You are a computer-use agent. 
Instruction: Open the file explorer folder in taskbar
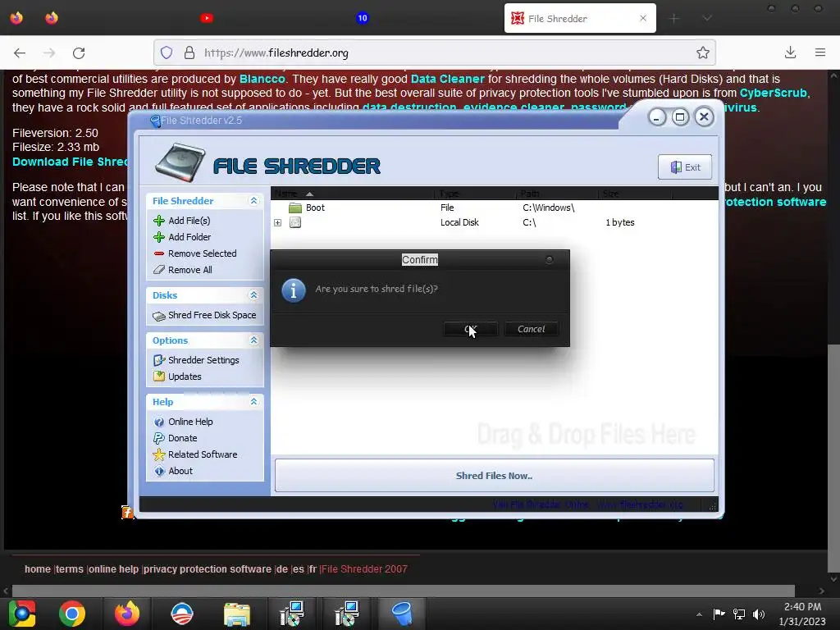click(x=237, y=614)
